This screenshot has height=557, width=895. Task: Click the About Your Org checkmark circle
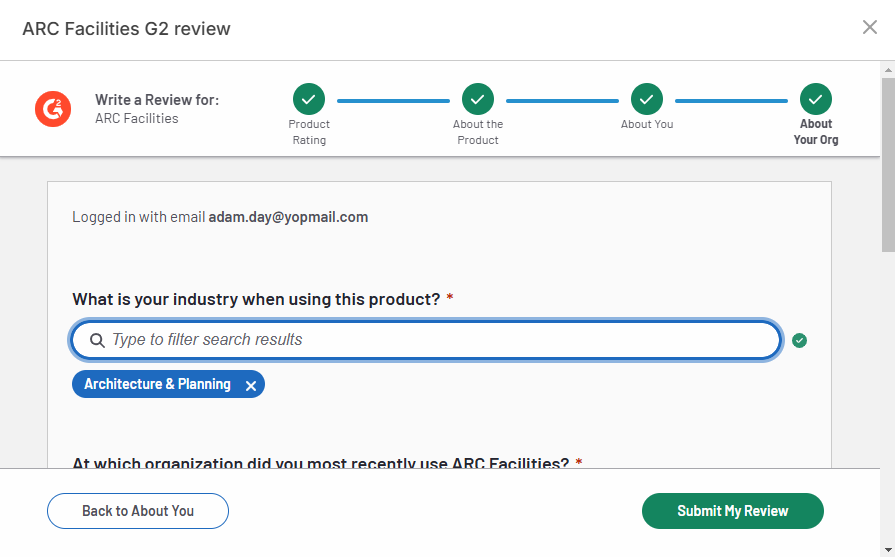point(816,99)
